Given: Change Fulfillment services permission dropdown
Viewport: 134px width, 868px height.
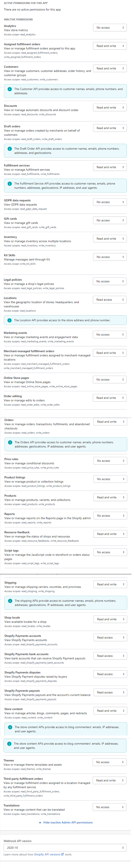Looking at the screenshot, I should 110,167.
